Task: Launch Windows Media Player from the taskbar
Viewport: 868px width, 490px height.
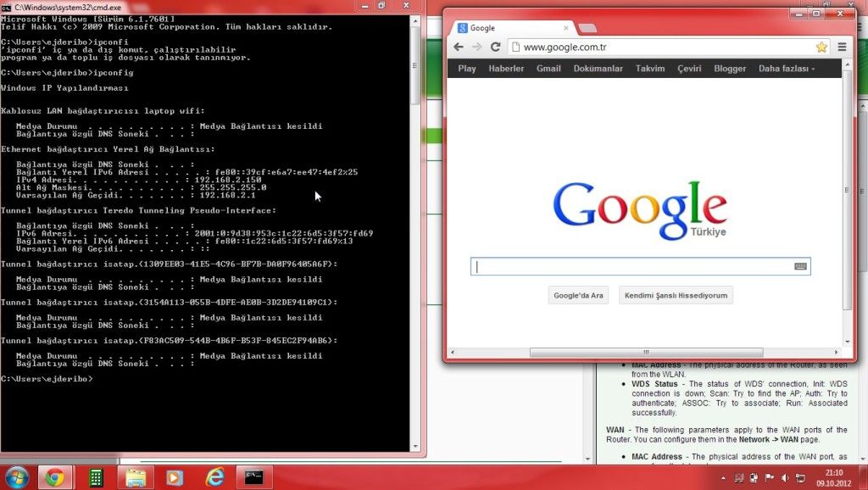Action: 175,477
